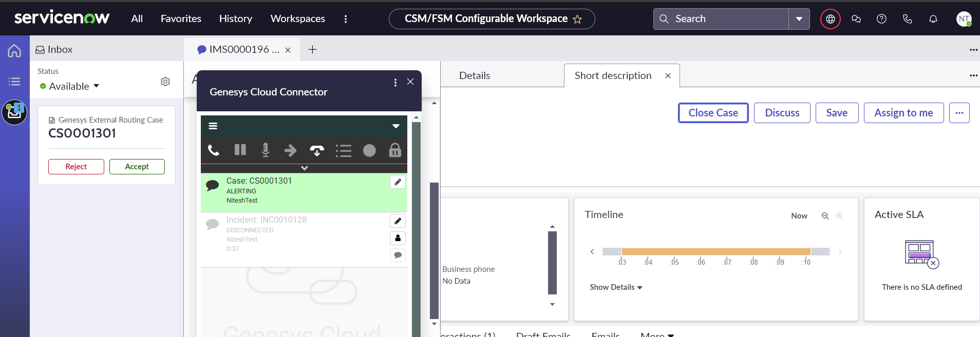Open chat bubble icon for INC0010128
Image resolution: width=980 pixels, height=337 pixels.
point(398,255)
